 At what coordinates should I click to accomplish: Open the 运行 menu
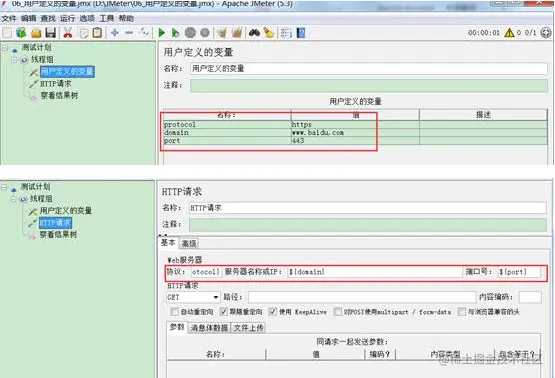(x=67, y=18)
